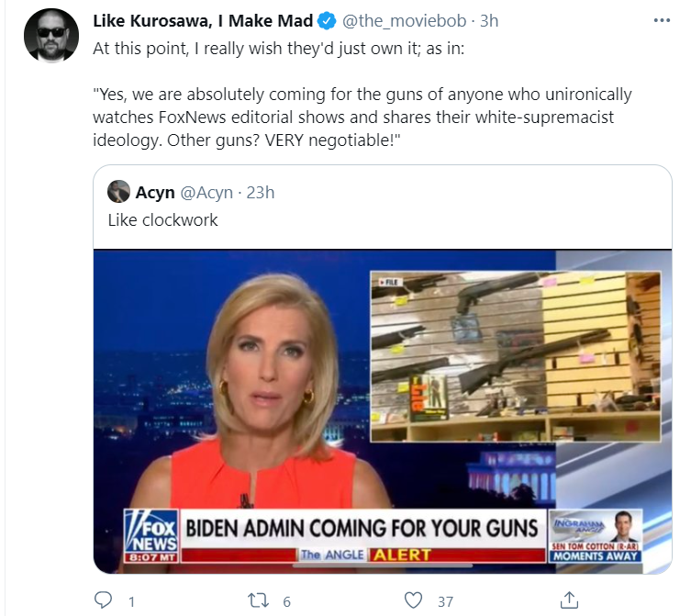Click the share upload icon
This screenshot has width=691, height=616.
tap(569, 600)
